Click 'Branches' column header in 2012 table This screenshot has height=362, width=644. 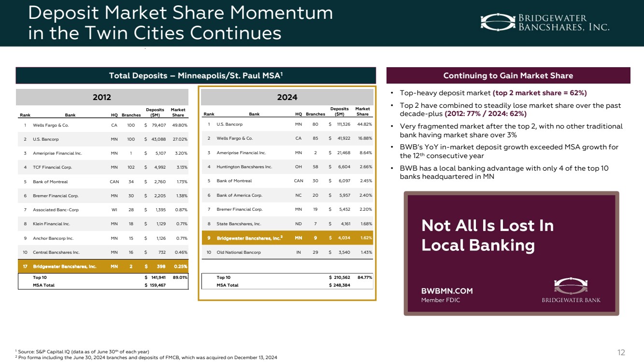point(131,115)
